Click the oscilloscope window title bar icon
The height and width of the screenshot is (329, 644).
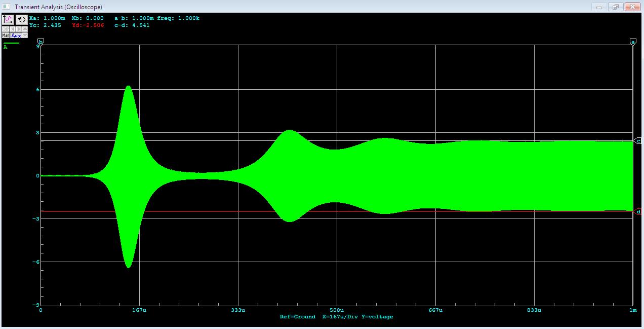click(7, 7)
